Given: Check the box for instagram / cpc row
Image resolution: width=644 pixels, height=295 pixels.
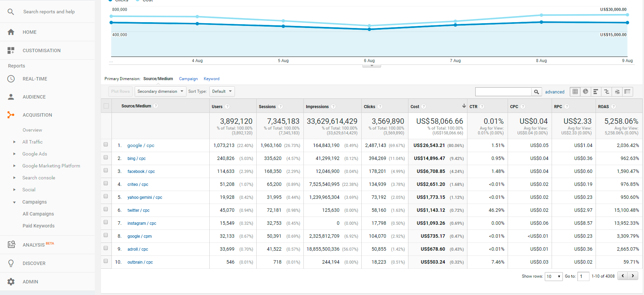Looking at the screenshot, I should [106, 222].
